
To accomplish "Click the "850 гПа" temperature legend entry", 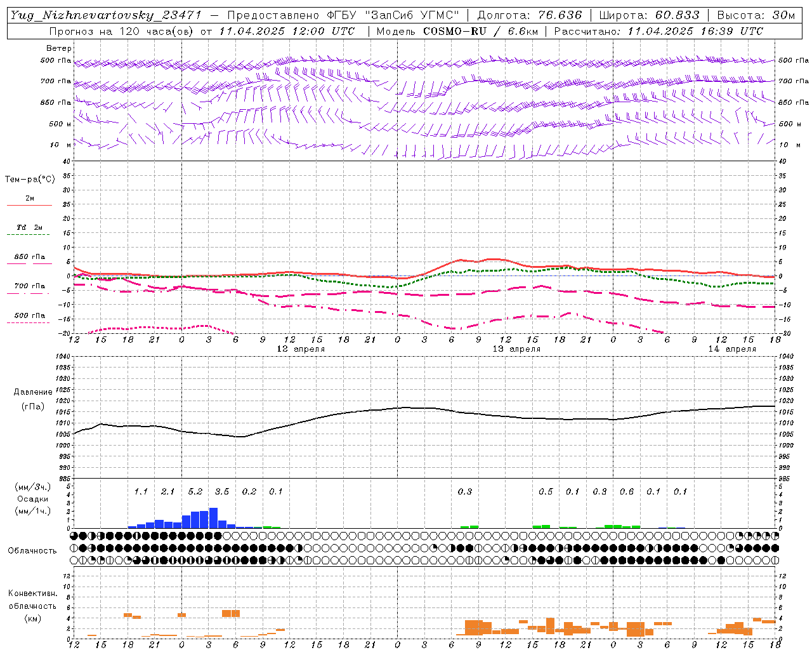I will [29, 257].
